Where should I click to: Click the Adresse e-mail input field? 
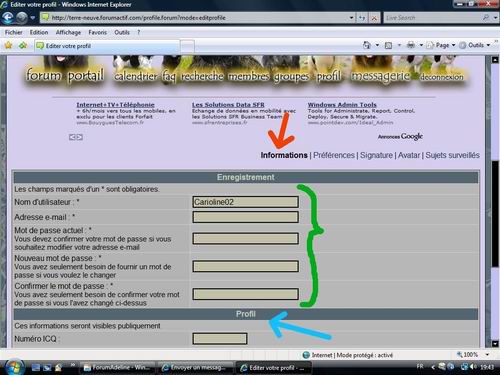pos(246,217)
